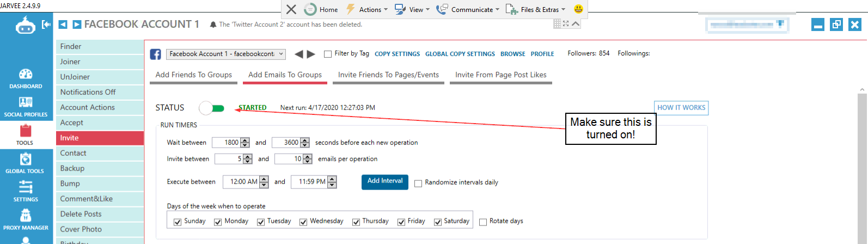The image size is (868, 244).
Task: Click the grid icon below remote toolbar
Action: [557, 23]
